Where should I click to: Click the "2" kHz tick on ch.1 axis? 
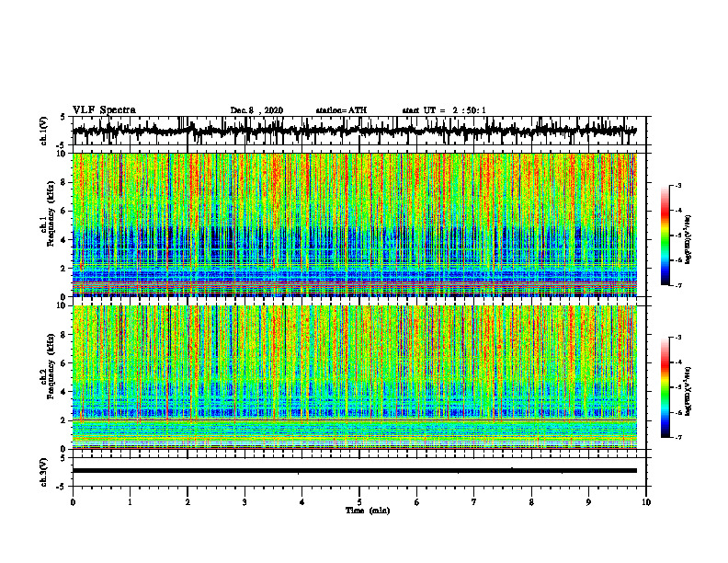[64, 269]
